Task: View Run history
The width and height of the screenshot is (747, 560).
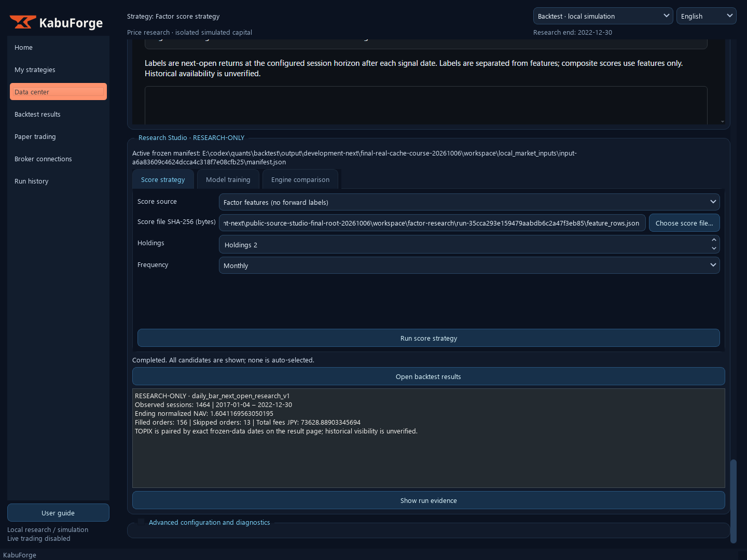Action: point(58,181)
